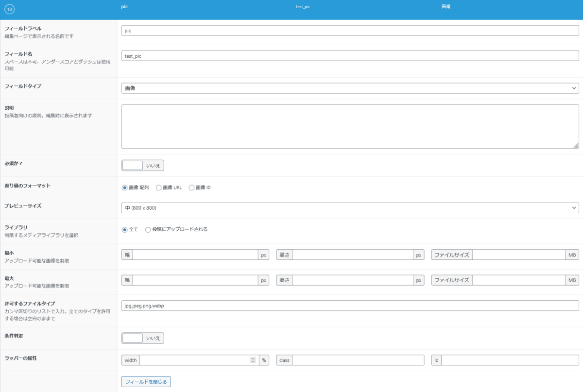Click the circled field order number 10
The image size is (583, 392).
10,9
